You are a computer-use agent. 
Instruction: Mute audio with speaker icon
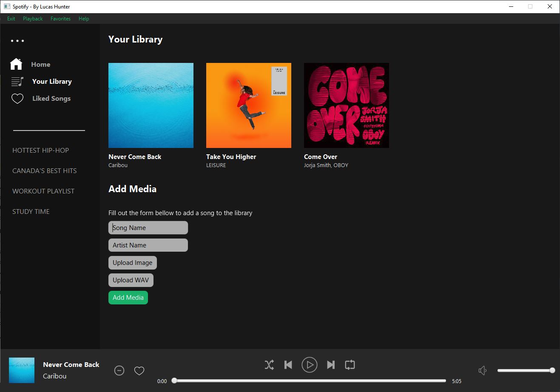[483, 371]
